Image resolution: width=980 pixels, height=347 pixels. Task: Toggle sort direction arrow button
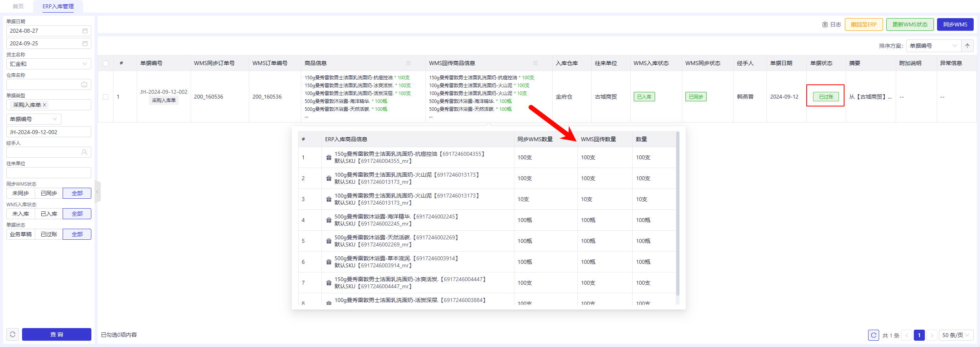pos(967,46)
